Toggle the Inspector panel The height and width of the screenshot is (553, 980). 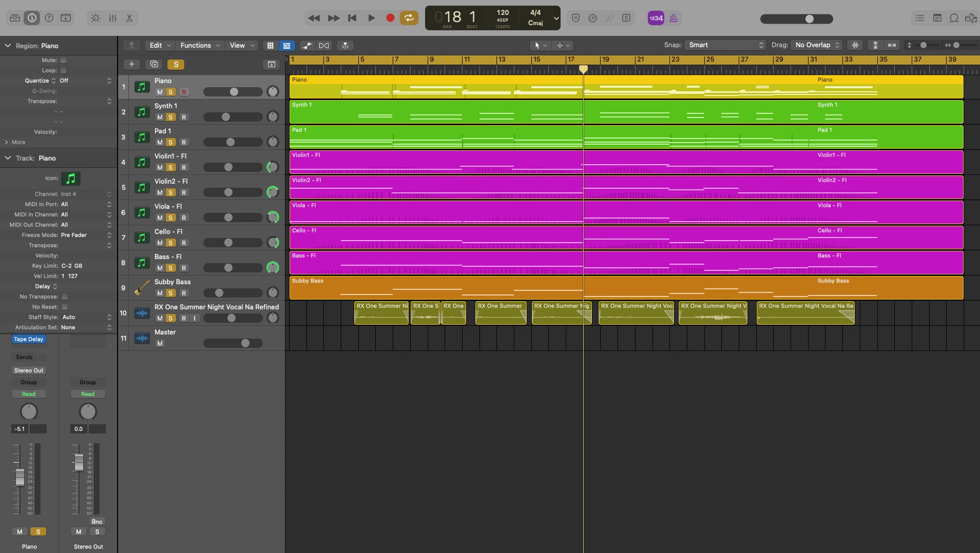(x=32, y=18)
